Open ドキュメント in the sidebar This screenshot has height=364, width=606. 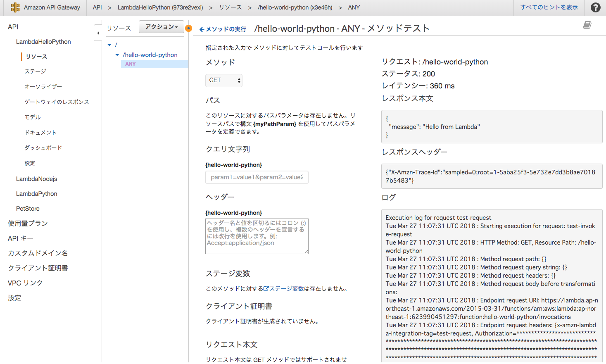click(x=40, y=133)
